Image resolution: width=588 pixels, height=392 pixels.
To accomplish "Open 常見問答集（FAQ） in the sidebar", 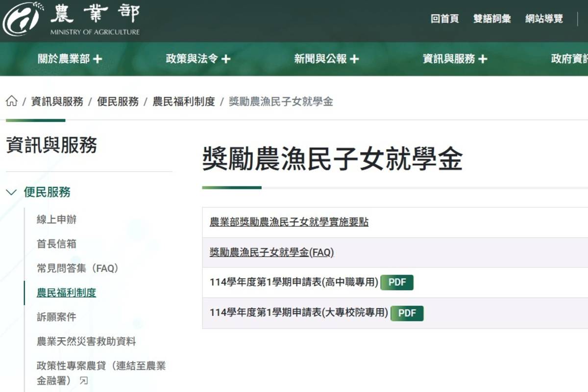I will (x=78, y=268).
